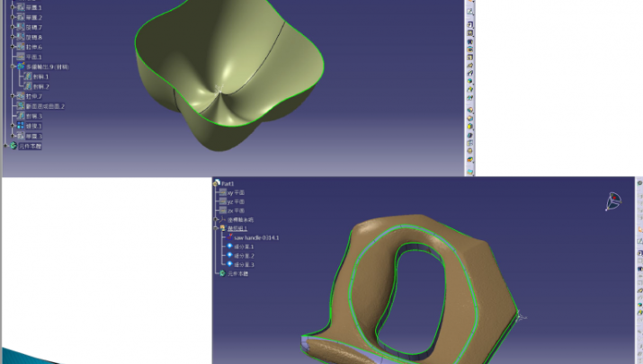This screenshot has height=364, width=643.
Task: Click the 旋轉.7 revolve icon
Action: pyautogui.click(x=21, y=27)
